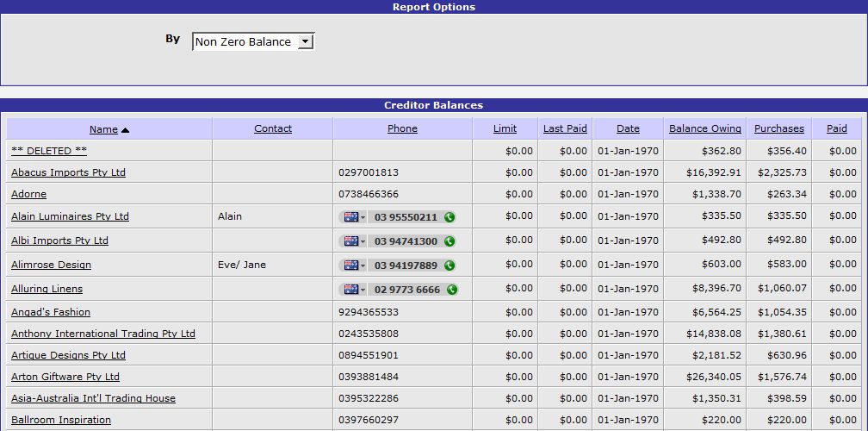Viewport: 868px width, 431px height.
Task: Select balance owing $16,392.91
Action: pos(714,172)
